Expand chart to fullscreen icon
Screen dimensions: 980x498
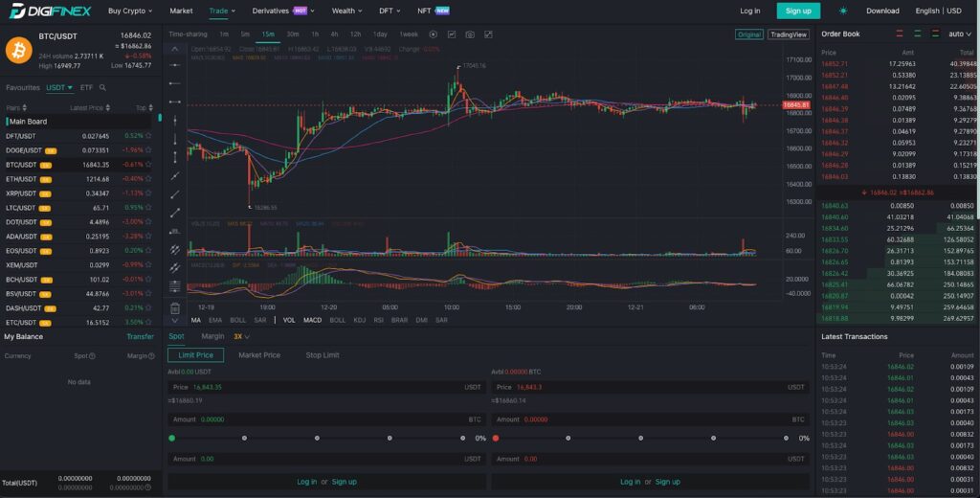click(488, 34)
